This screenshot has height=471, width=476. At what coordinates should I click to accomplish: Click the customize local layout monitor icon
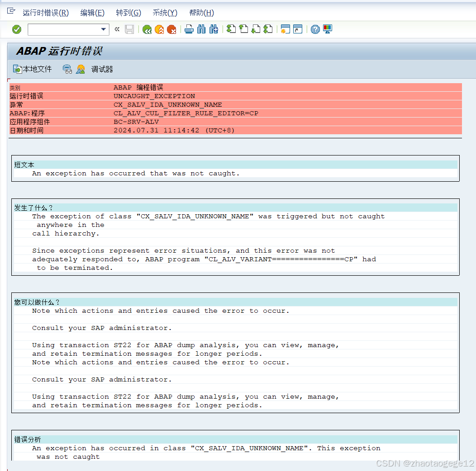click(327, 29)
